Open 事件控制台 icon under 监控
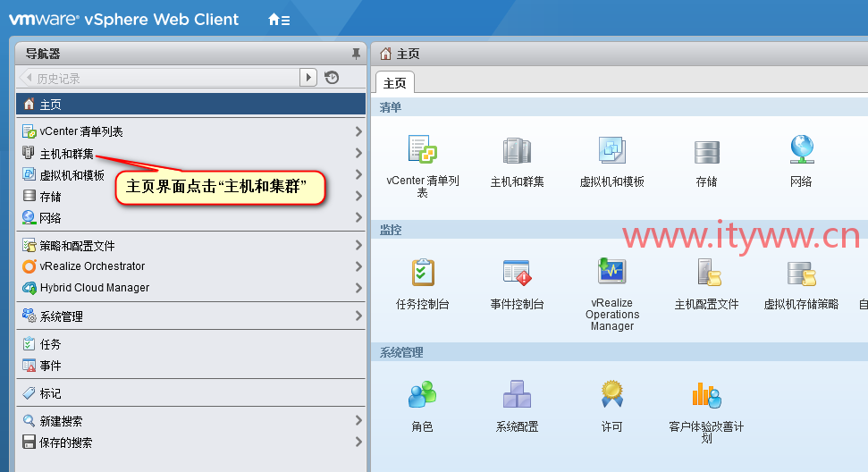Image resolution: width=868 pixels, height=472 pixels. (x=517, y=273)
